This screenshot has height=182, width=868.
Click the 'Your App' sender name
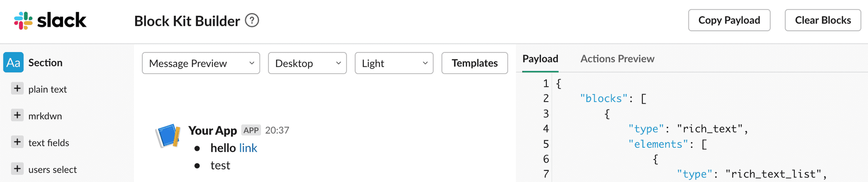(212, 130)
